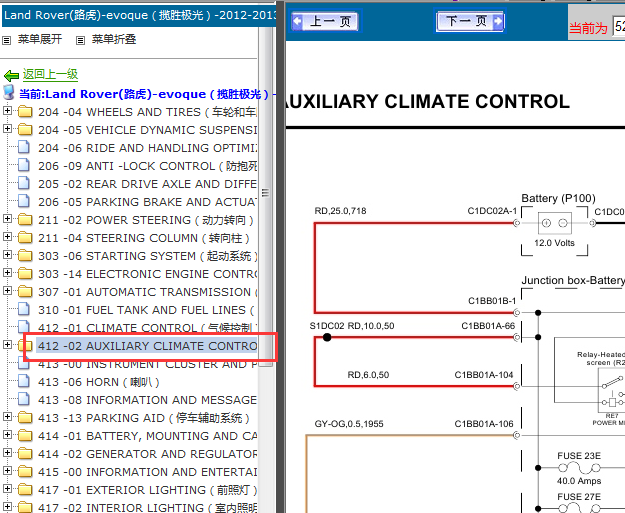Click the 上一页 previous page button
This screenshot has height=513, width=625.
(x=324, y=21)
